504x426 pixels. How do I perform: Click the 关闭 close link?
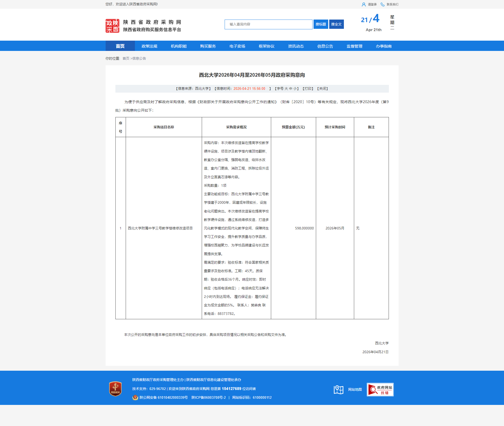pos(323,88)
